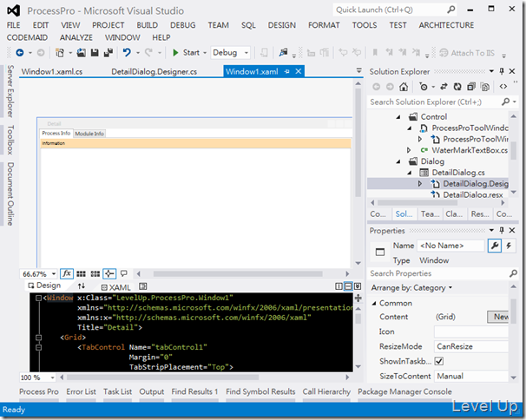Click the View Code icon in Solution Explorer

(503, 87)
